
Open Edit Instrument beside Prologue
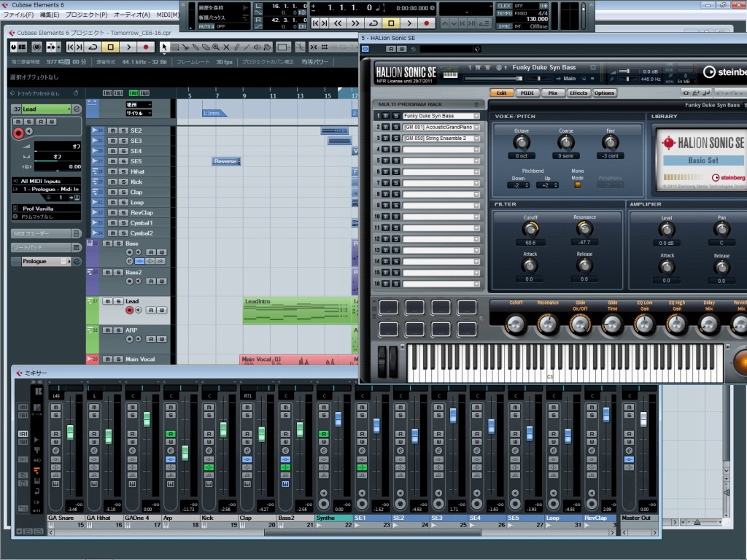pos(77,262)
